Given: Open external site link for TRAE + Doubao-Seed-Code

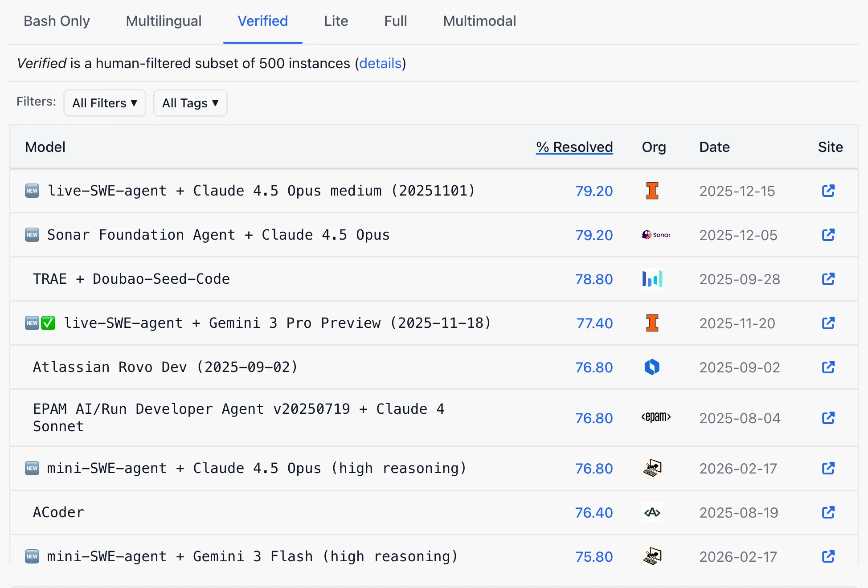Looking at the screenshot, I should click(828, 279).
